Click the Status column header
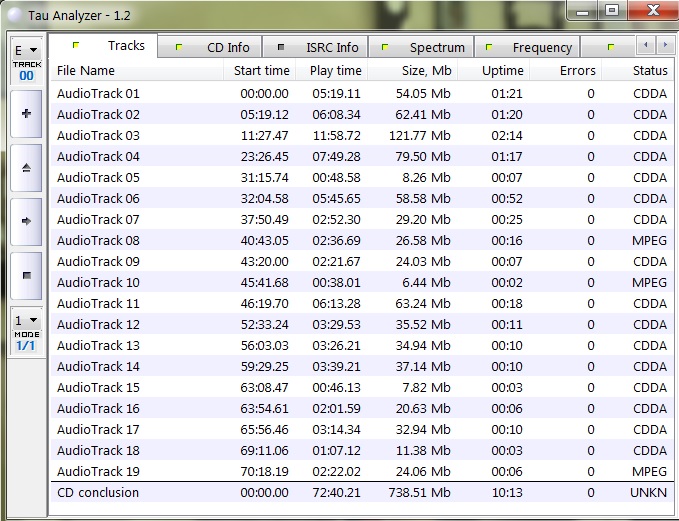679x521 pixels. pos(649,70)
